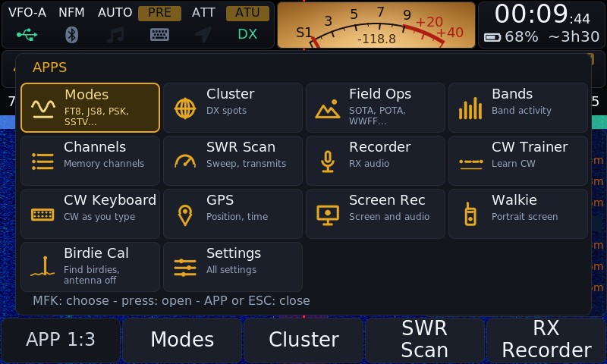Click the battery icon beside 68%
The height and width of the screenshot is (364, 607).
click(492, 37)
